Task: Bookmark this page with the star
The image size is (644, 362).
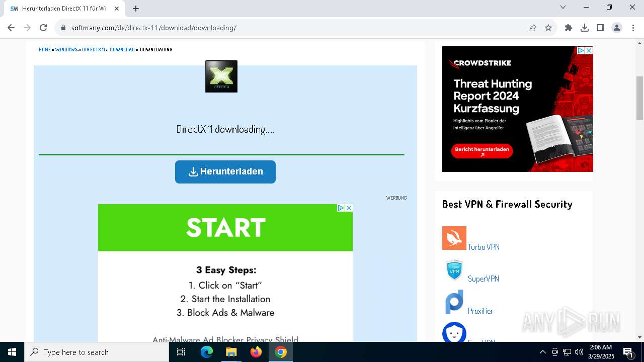Action: pyautogui.click(x=548, y=28)
